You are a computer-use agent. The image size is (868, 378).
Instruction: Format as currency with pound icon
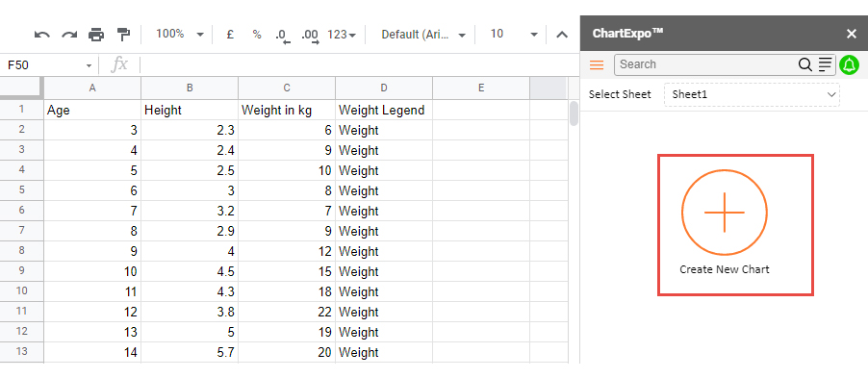coord(230,35)
